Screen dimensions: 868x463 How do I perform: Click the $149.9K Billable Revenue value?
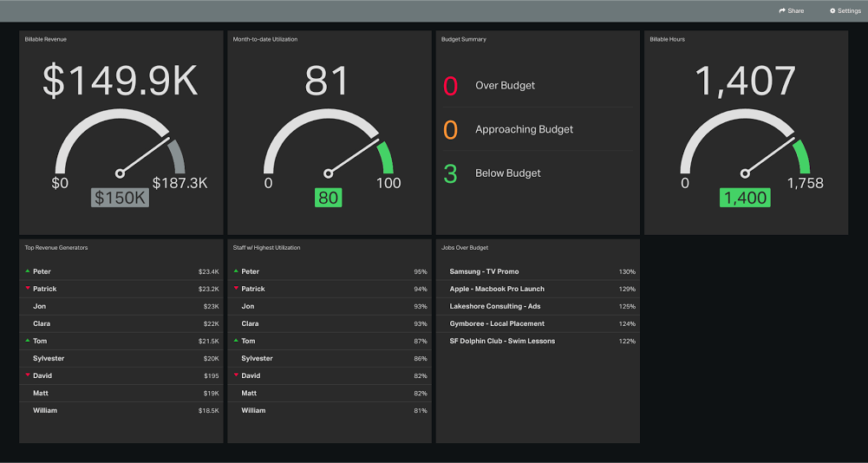[120, 82]
